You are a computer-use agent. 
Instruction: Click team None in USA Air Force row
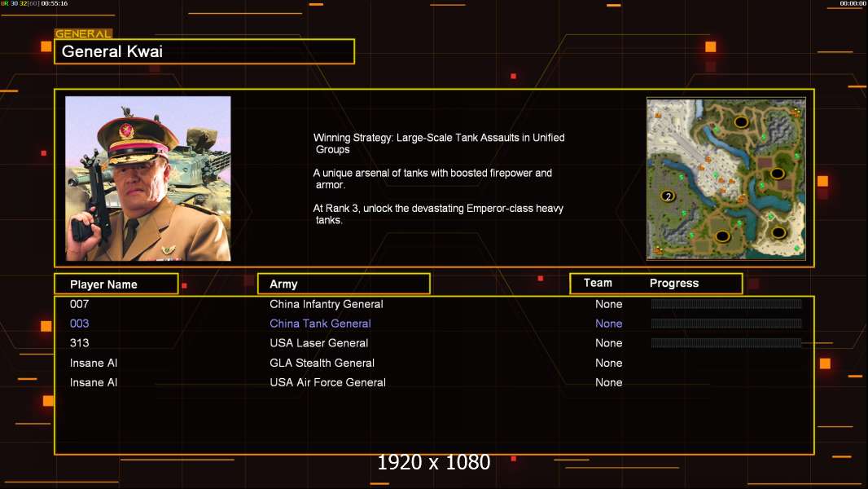pyautogui.click(x=608, y=382)
